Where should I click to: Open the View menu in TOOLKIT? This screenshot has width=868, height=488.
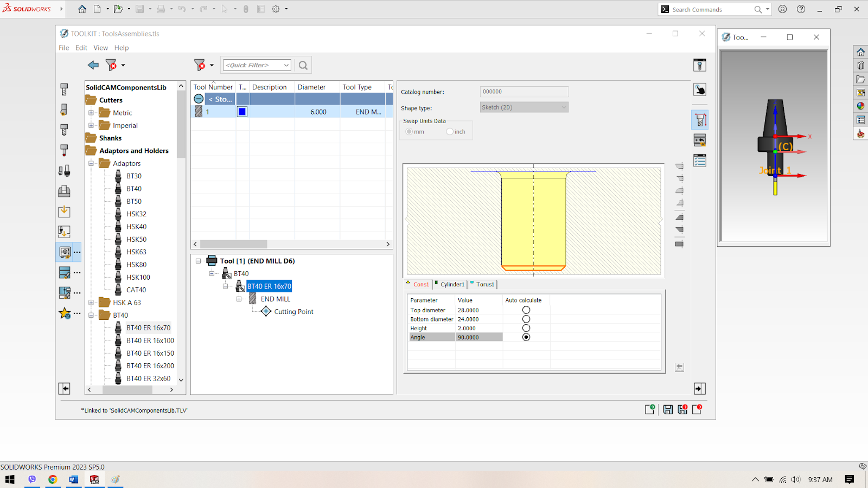pyautogui.click(x=100, y=48)
